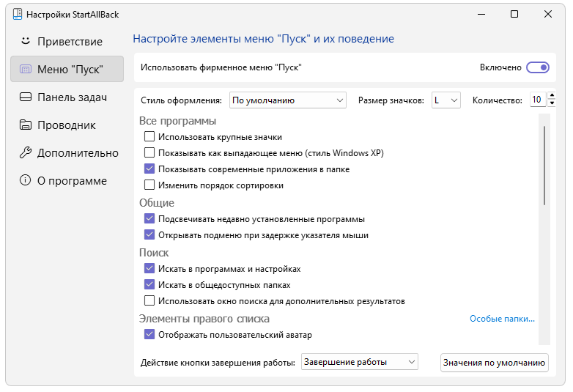The width and height of the screenshot is (573, 392).
Task: Open the О программе section
Action: (x=72, y=181)
